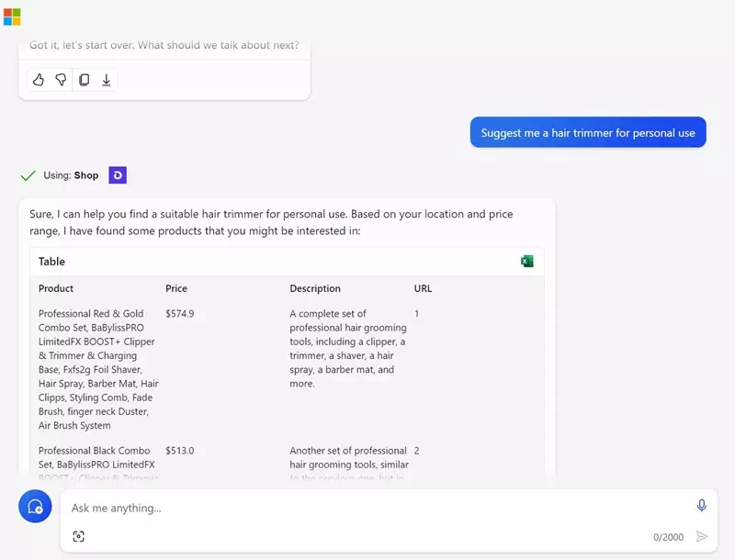Click the Microsoft logo icon
Screen dimensions: 735x560
(12, 17)
